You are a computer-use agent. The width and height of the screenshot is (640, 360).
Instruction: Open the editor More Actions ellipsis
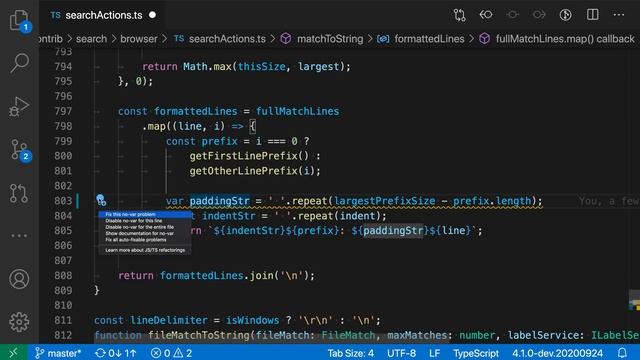(619, 15)
